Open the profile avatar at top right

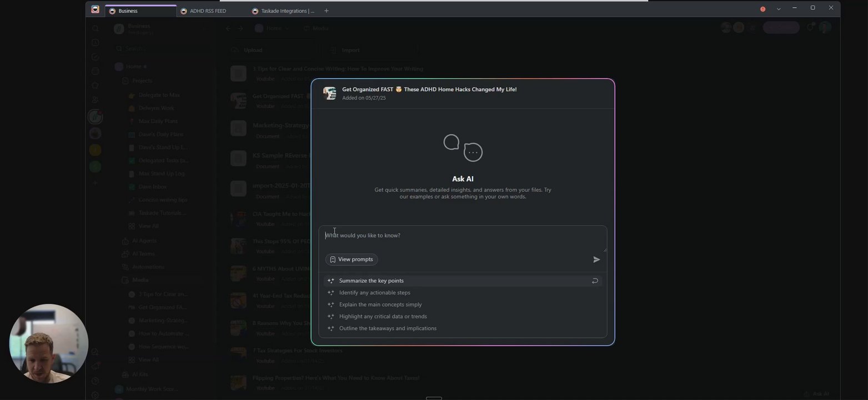[x=825, y=27]
